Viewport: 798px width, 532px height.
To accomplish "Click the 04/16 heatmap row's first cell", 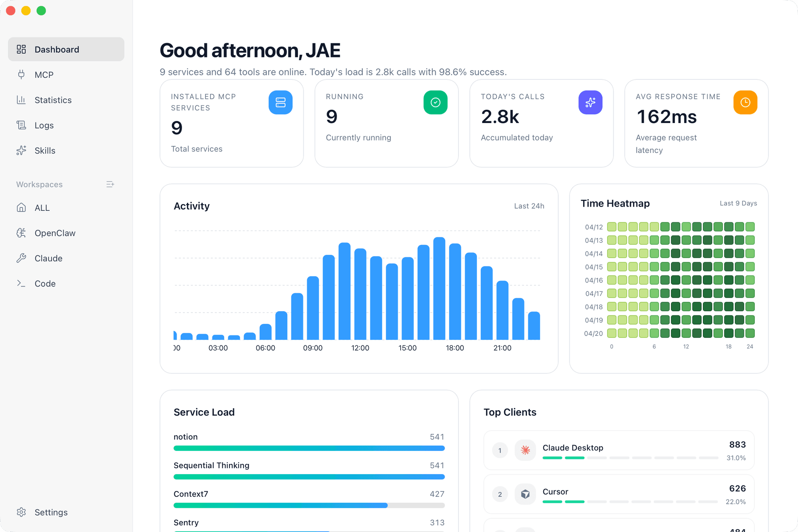I will click(612, 280).
